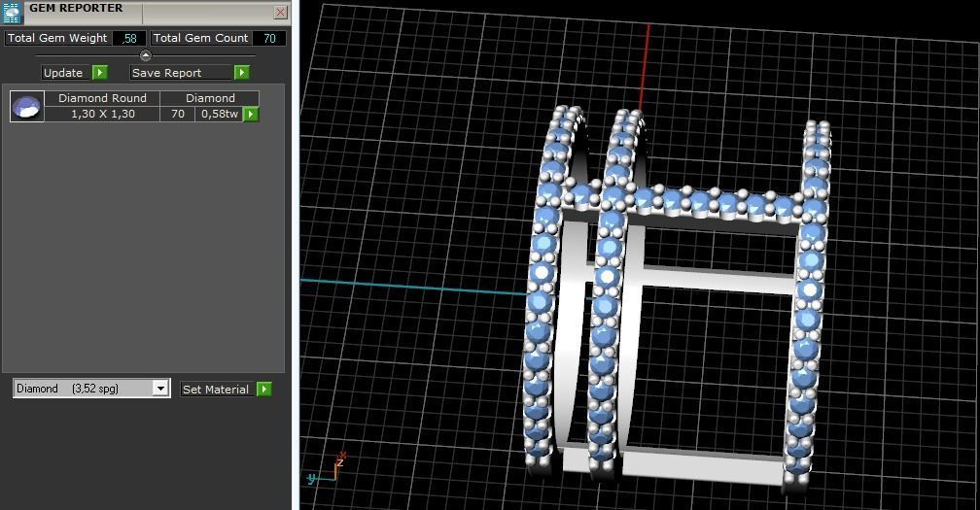Click the '1,30 X 1,30' size cell
Image resolution: width=980 pixels, height=510 pixels.
click(102, 114)
